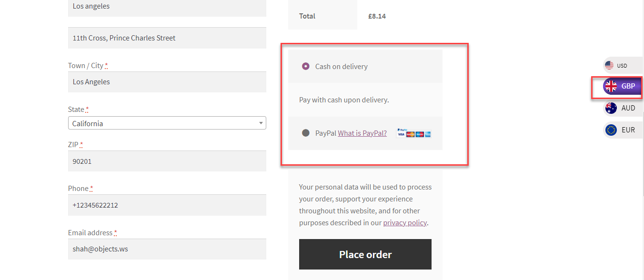This screenshot has width=644, height=280.
Task: Click the PayPal accepted cards logo
Action: point(413,133)
